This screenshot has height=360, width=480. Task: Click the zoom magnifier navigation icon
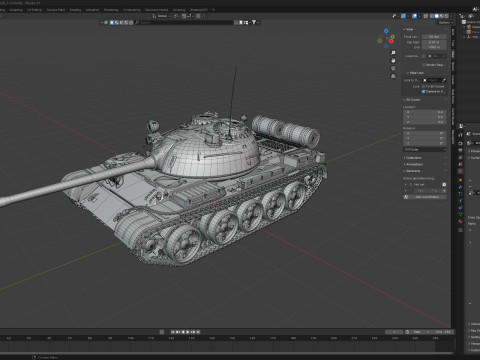393,53
